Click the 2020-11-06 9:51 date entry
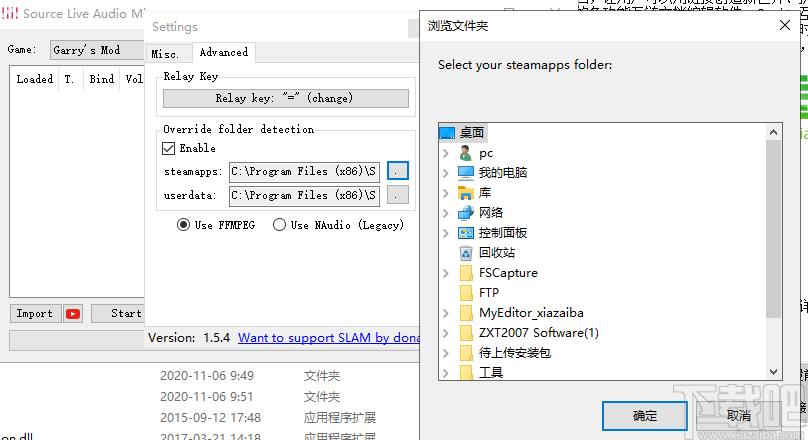The image size is (808, 440). coord(207,397)
